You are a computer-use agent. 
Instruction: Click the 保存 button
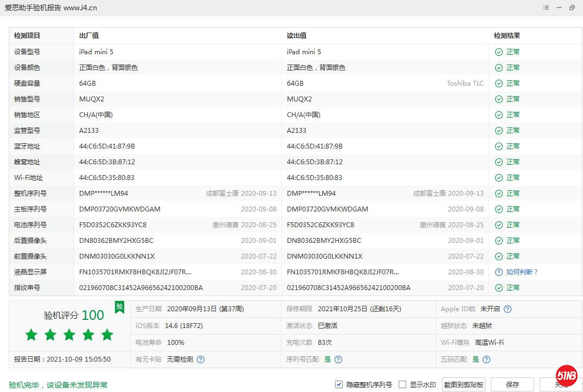coord(512,384)
